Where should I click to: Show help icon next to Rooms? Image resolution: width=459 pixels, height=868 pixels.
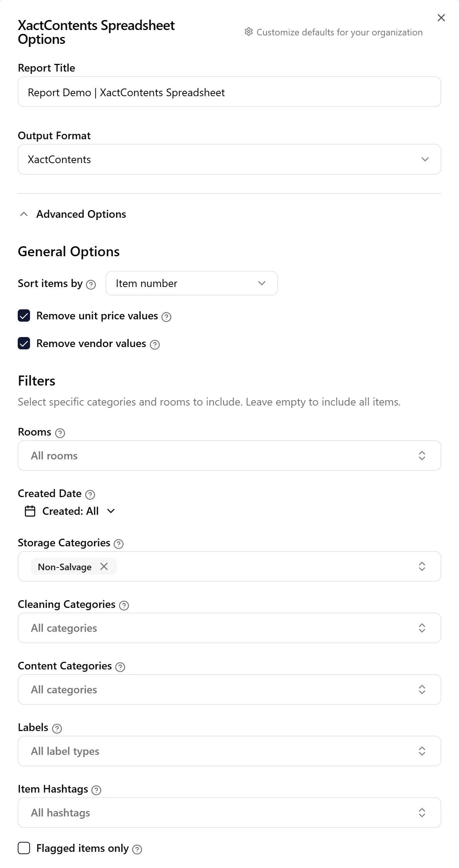pos(60,433)
